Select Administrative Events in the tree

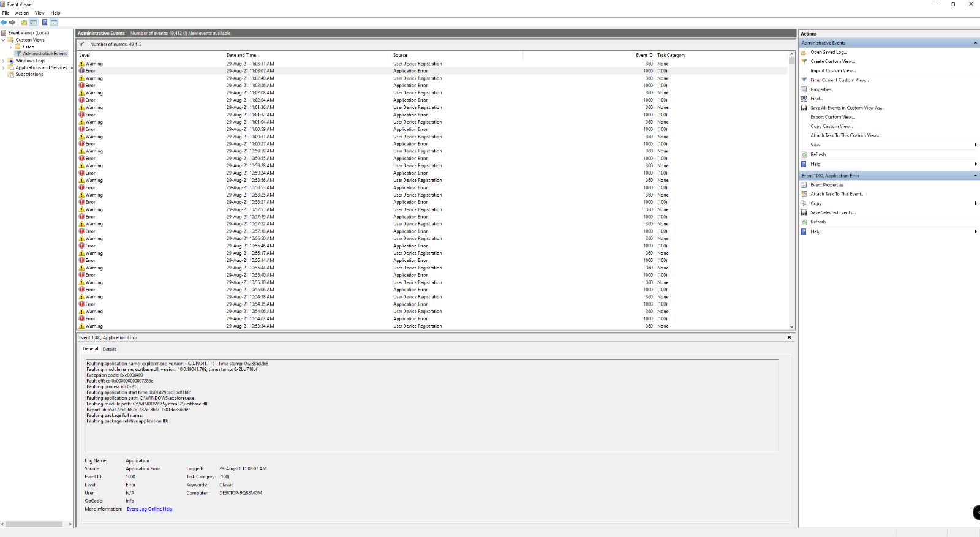click(x=45, y=53)
